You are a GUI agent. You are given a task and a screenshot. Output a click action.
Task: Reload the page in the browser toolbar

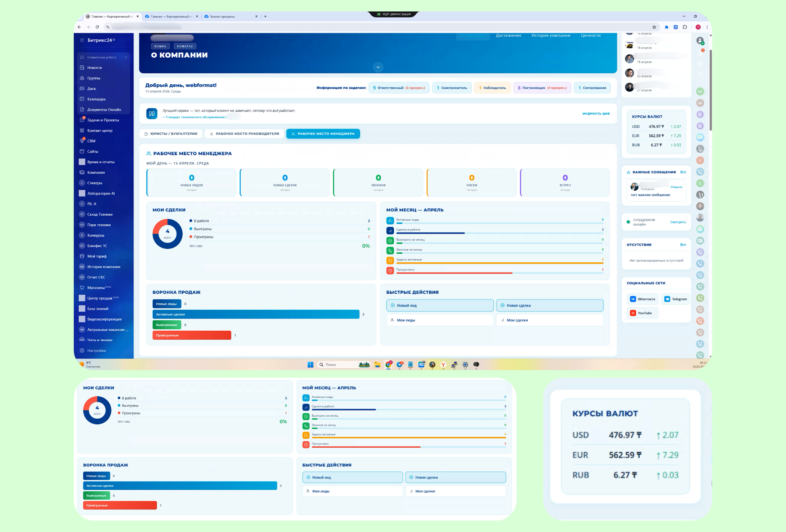(97, 27)
